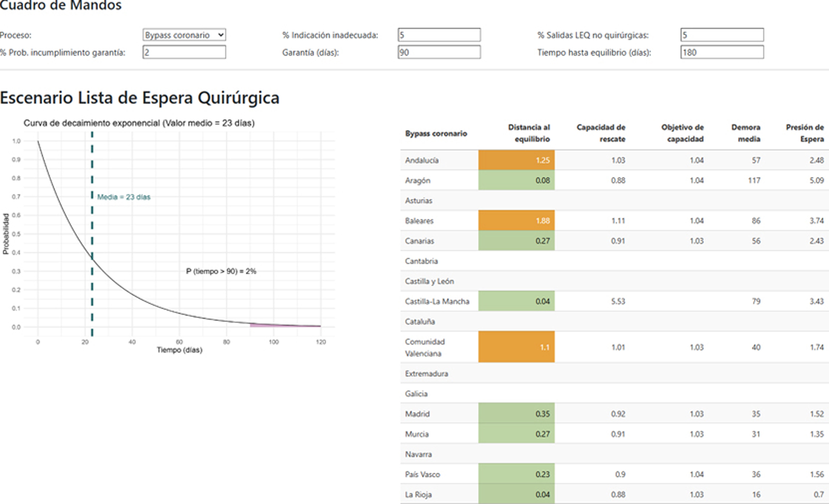This screenshot has height=504, width=829.
Task: Click the Demora media column header
Action: pos(746,133)
